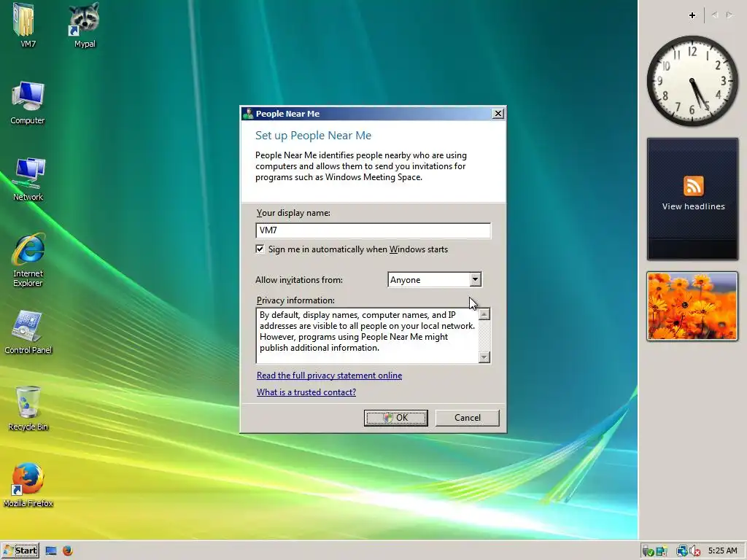Select the Recycle Bin desktop icon
This screenshot has height=560, width=747.
click(28, 402)
